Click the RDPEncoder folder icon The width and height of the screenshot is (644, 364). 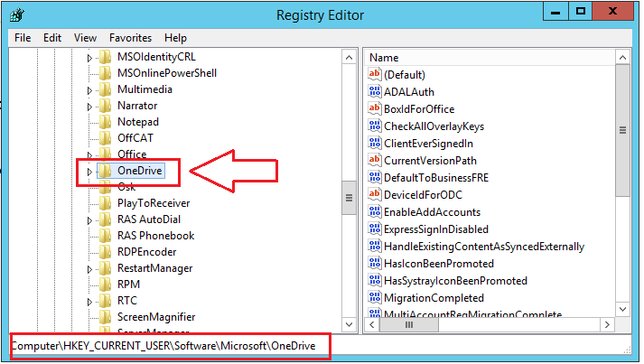(106, 252)
